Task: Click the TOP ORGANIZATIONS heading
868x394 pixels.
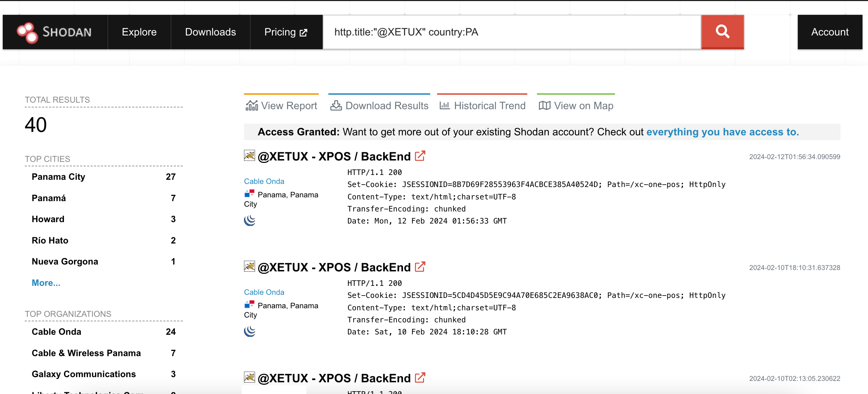Action: coord(68,314)
